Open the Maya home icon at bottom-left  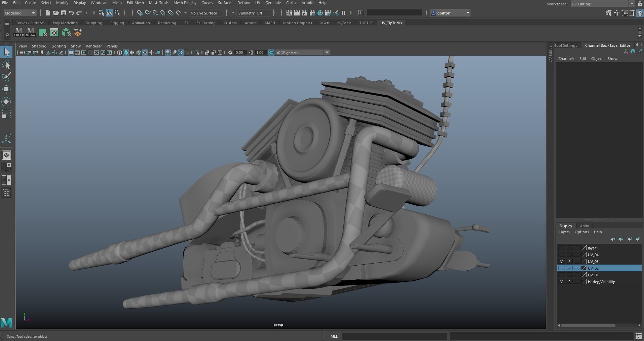(x=6, y=322)
